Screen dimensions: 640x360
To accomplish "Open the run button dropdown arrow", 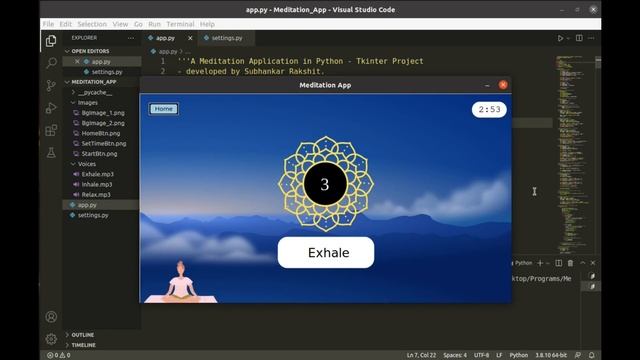I will 568,38.
